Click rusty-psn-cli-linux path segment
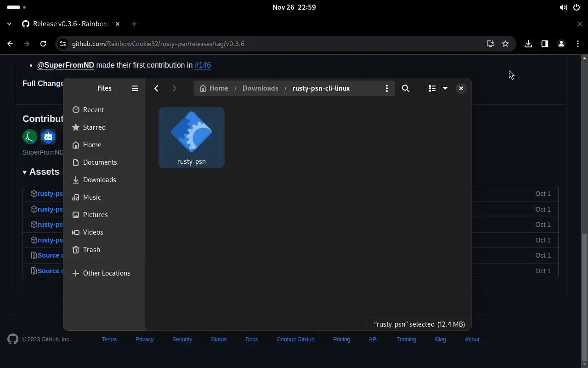The image size is (588, 368). tap(321, 88)
